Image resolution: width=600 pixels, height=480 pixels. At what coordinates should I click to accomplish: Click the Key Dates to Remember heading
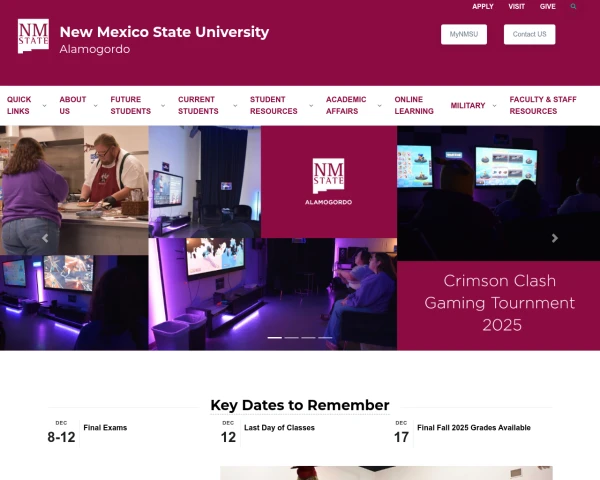(300, 405)
